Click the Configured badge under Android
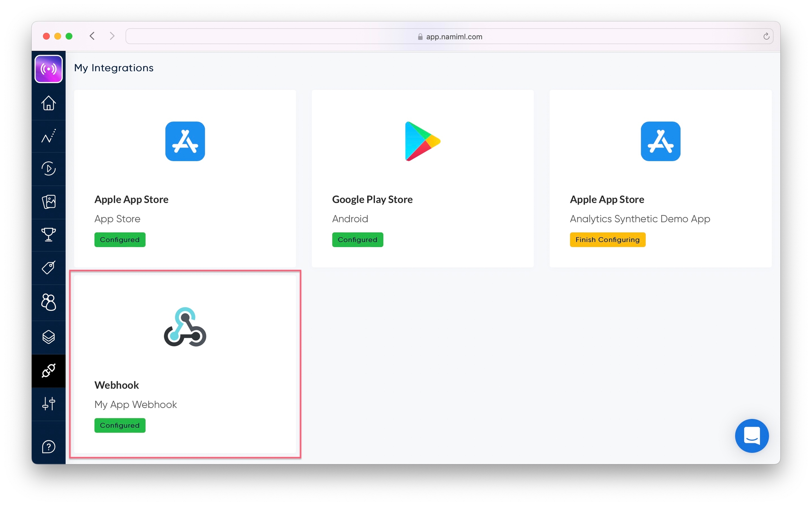The image size is (812, 506). [357, 240]
